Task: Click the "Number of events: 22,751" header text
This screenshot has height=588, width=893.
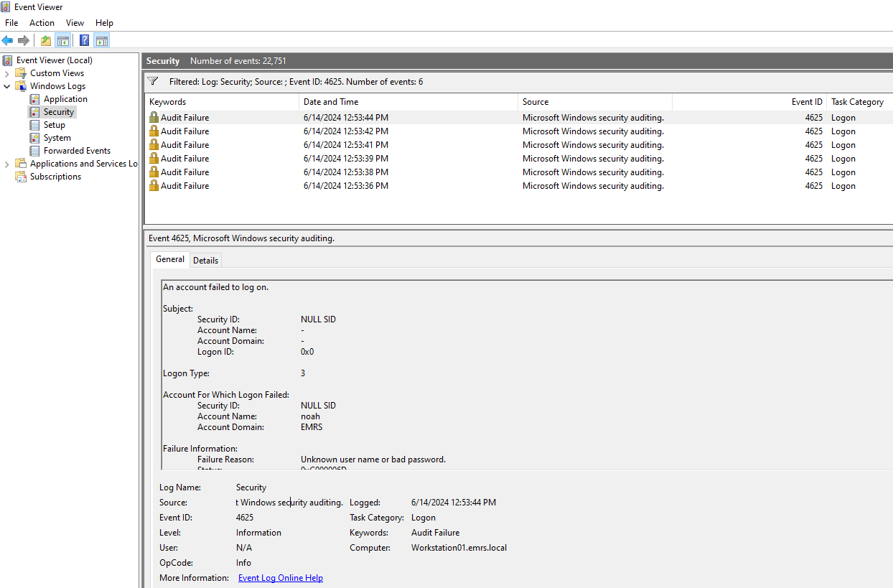Action: click(238, 61)
